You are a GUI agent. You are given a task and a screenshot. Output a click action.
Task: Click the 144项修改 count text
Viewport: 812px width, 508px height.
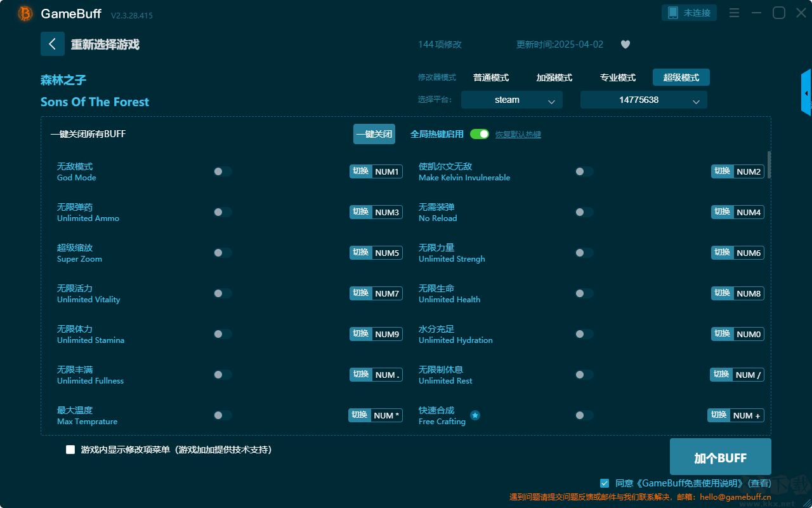click(x=440, y=44)
